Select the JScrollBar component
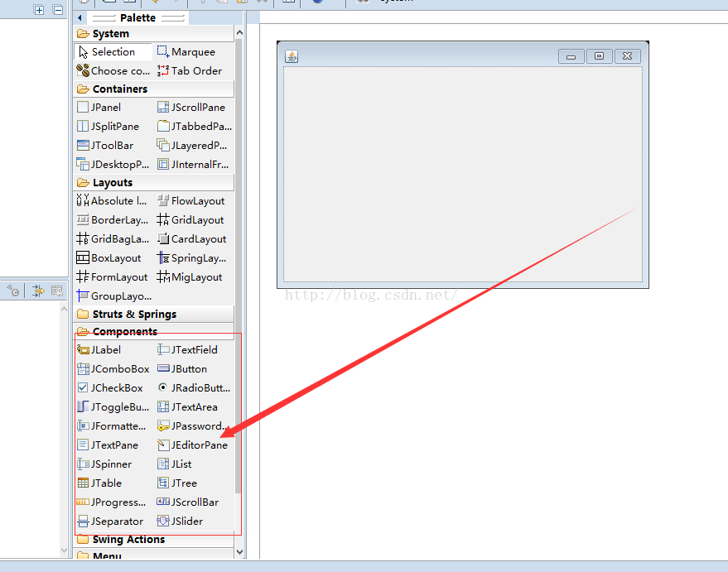728x572 pixels. click(x=188, y=502)
